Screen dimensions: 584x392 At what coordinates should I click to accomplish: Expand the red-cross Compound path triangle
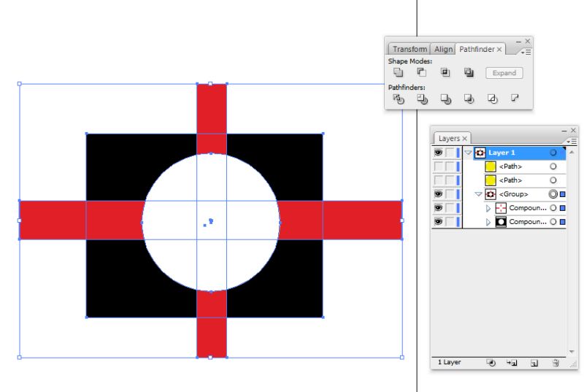coord(488,208)
